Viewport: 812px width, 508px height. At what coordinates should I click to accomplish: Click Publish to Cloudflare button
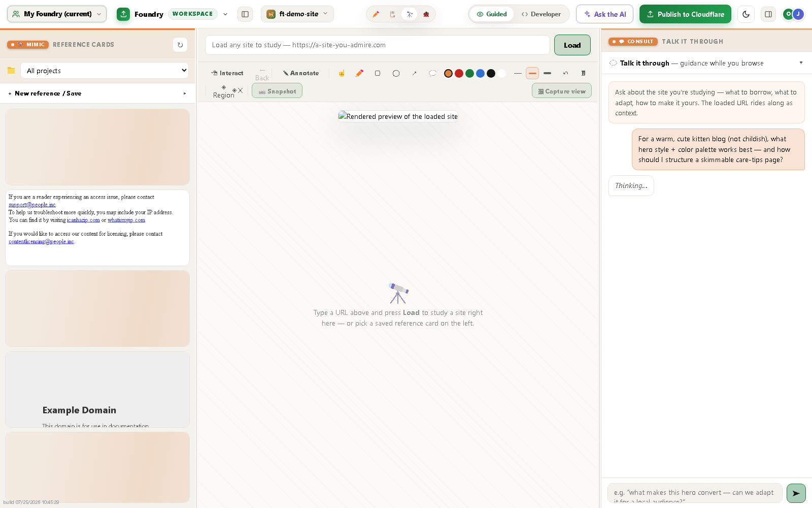[x=685, y=14]
